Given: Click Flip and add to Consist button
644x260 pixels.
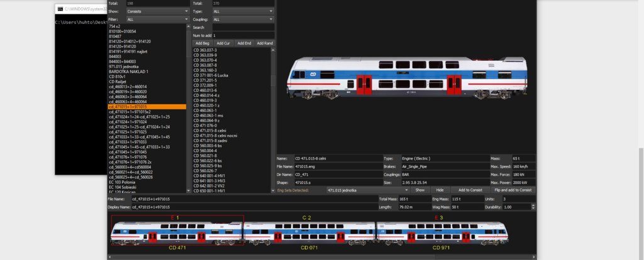Looking at the screenshot, I should (x=513, y=190).
